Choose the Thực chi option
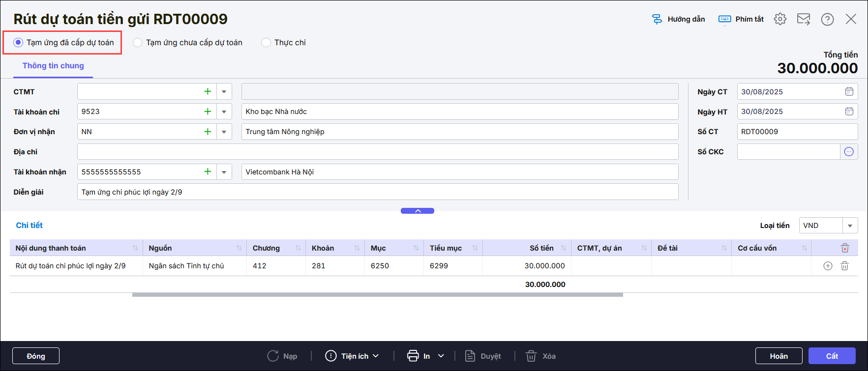868x371 pixels. 266,43
